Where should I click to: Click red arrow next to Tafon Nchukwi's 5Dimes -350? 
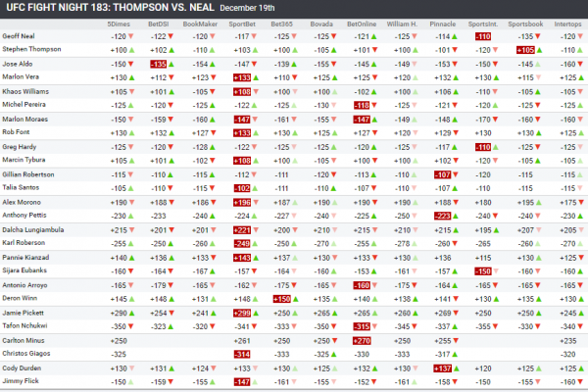click(x=131, y=326)
